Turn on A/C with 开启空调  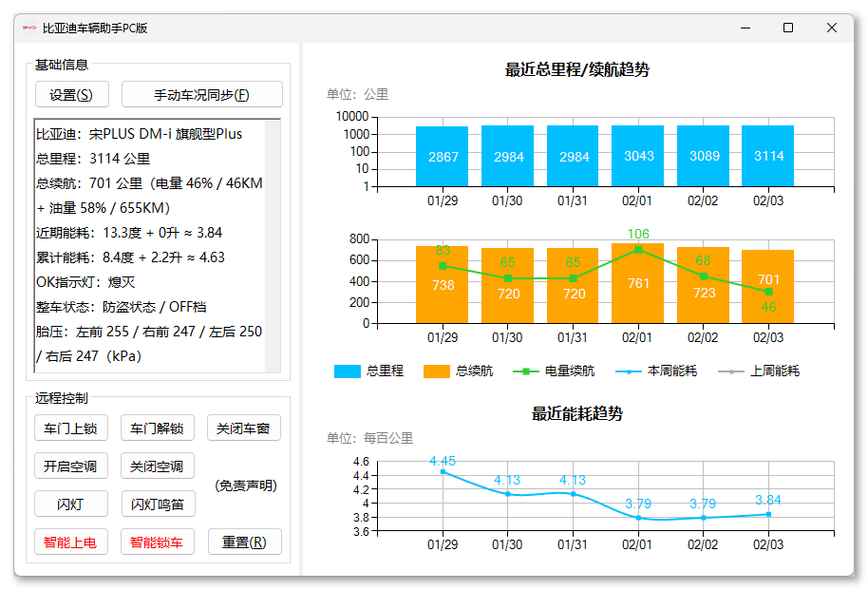(x=71, y=466)
